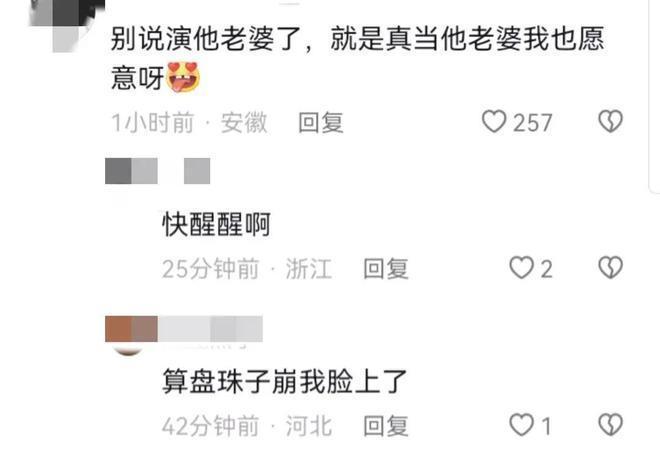Open the blurred username above "算盘珠子崩我脸上了"
The image size is (660, 460).
[184, 329]
